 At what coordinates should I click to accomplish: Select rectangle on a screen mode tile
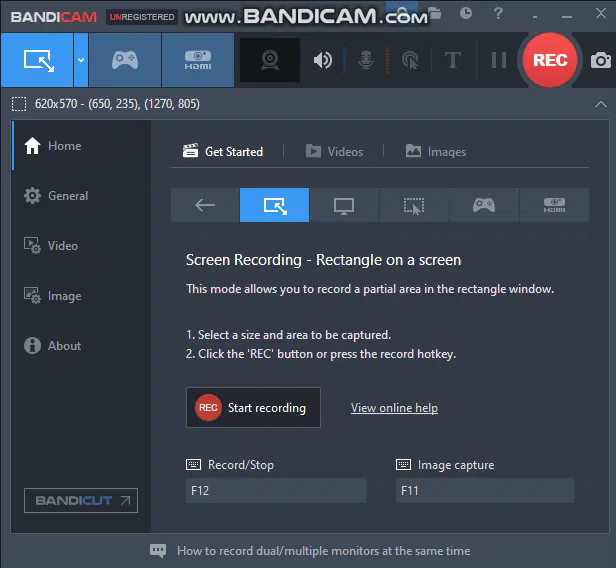click(275, 205)
